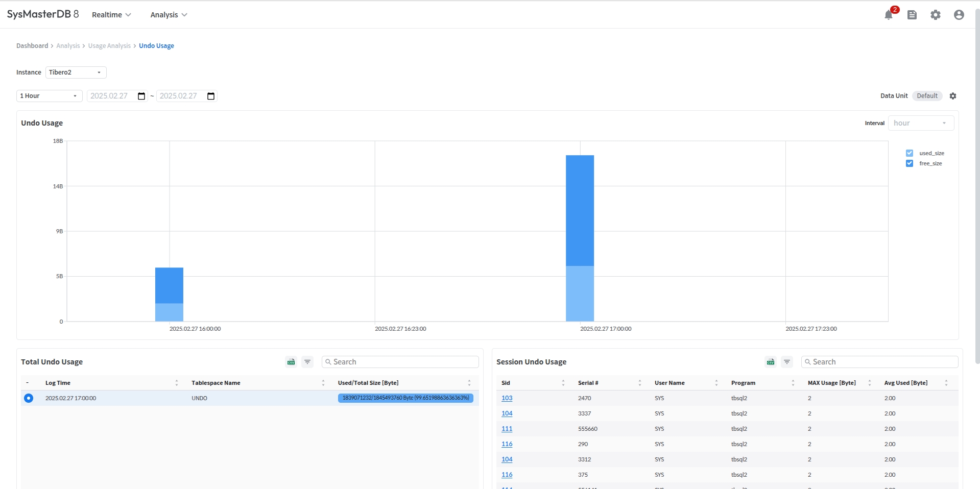
Task: Open the Realtime menu
Action: point(111,15)
